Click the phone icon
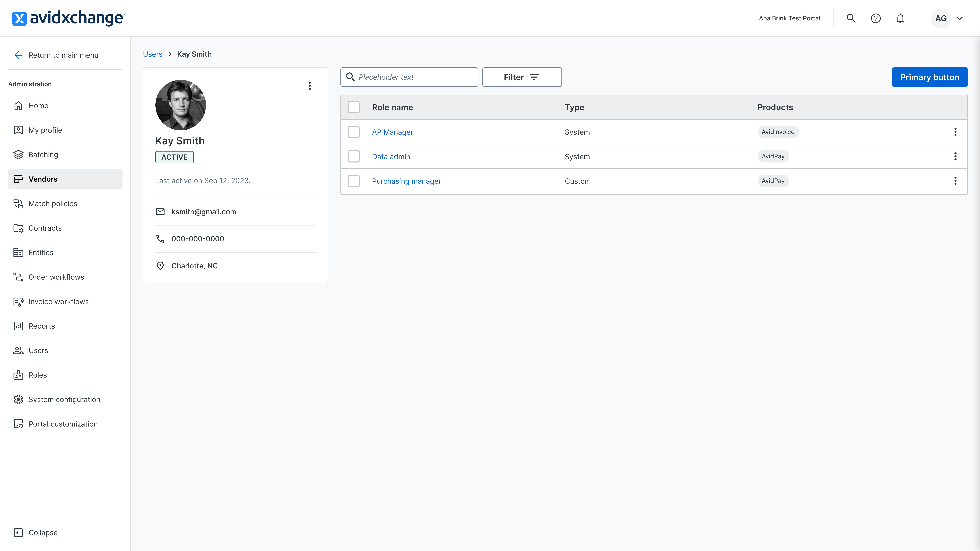This screenshot has width=980, height=551. [x=160, y=239]
